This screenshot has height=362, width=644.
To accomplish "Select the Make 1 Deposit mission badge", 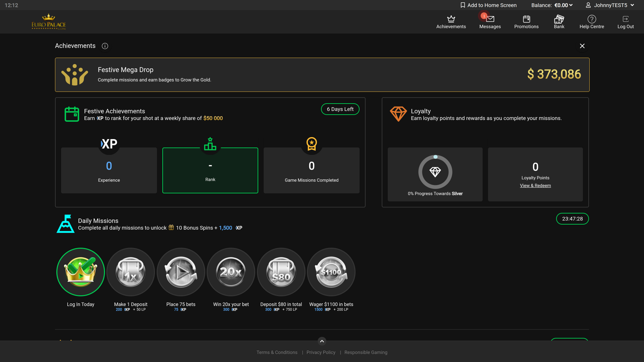I will 130,272.
